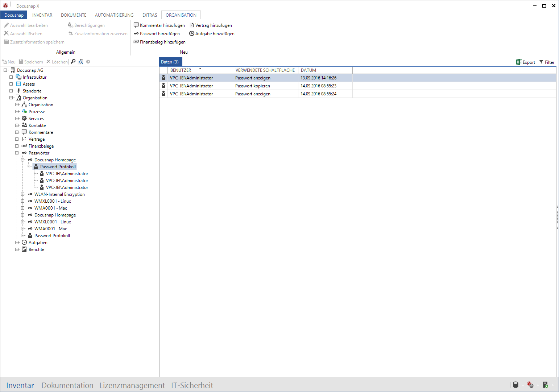Select the Prozesse tree label
Screen dimensions: 559x392
click(37, 111)
